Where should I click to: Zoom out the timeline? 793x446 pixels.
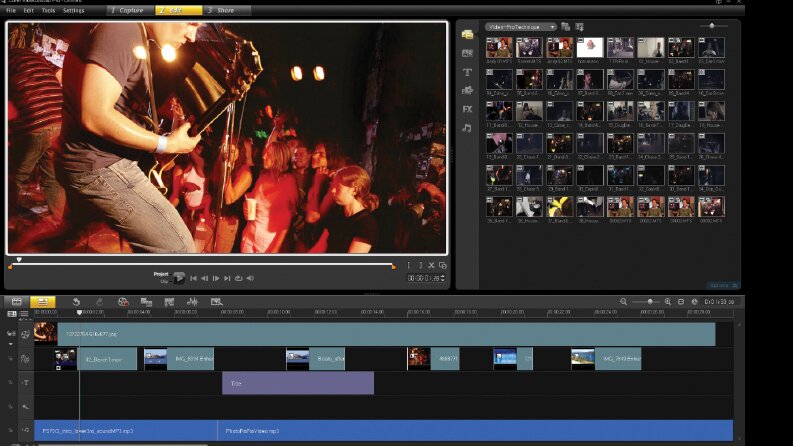pos(624,302)
